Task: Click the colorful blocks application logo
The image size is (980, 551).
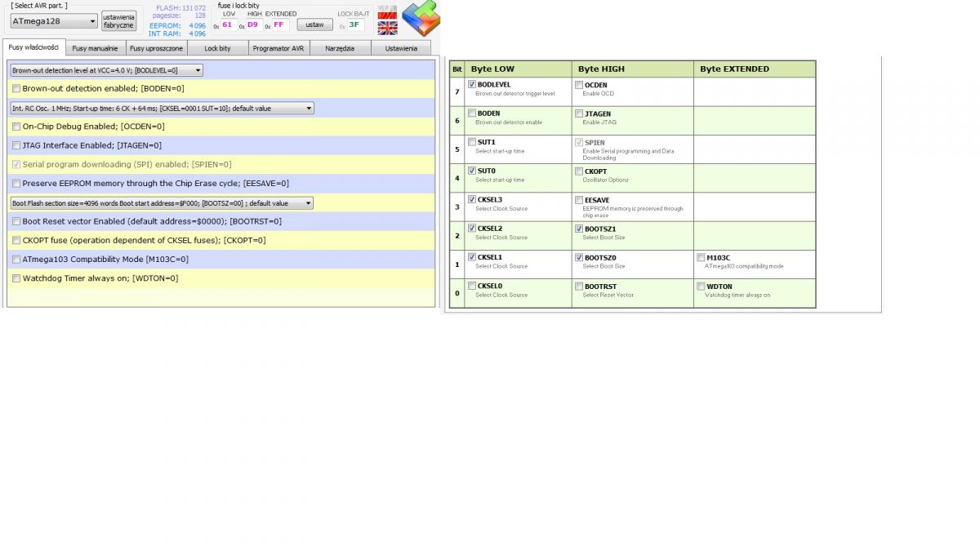Action: coord(421,18)
